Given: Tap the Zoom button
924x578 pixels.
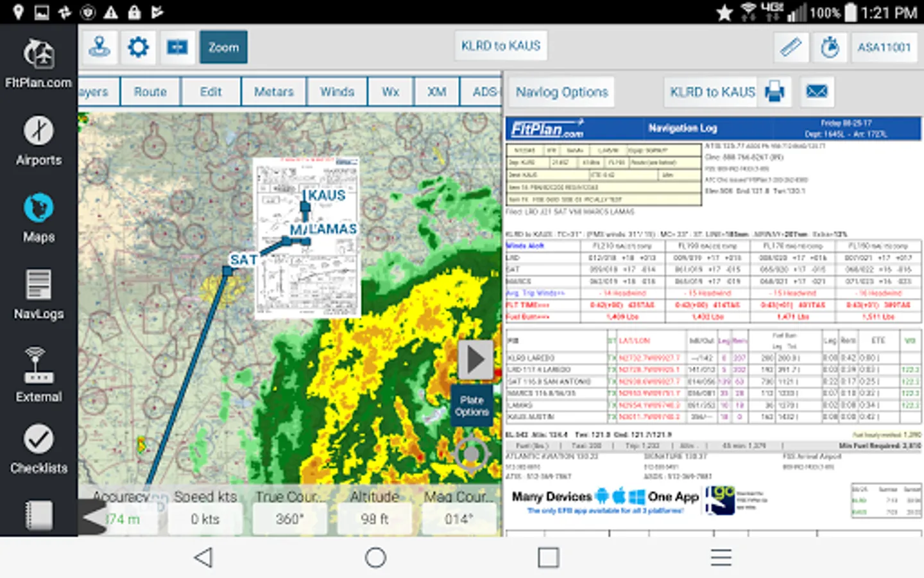Looking at the screenshot, I should coord(223,47).
